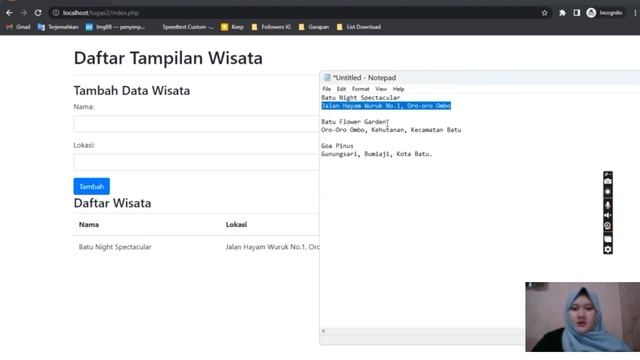
Task: Open the Gmail bookmark
Action: click(18, 27)
